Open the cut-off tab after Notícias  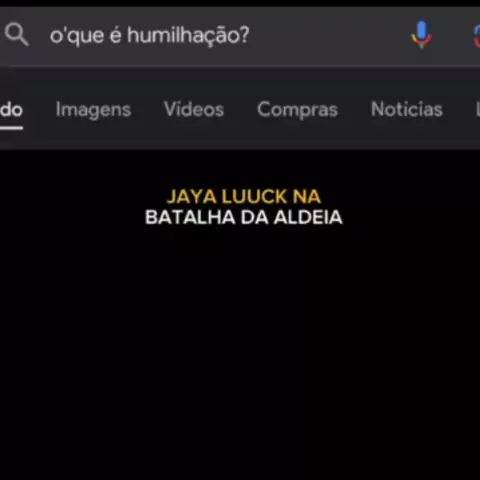[x=478, y=109]
